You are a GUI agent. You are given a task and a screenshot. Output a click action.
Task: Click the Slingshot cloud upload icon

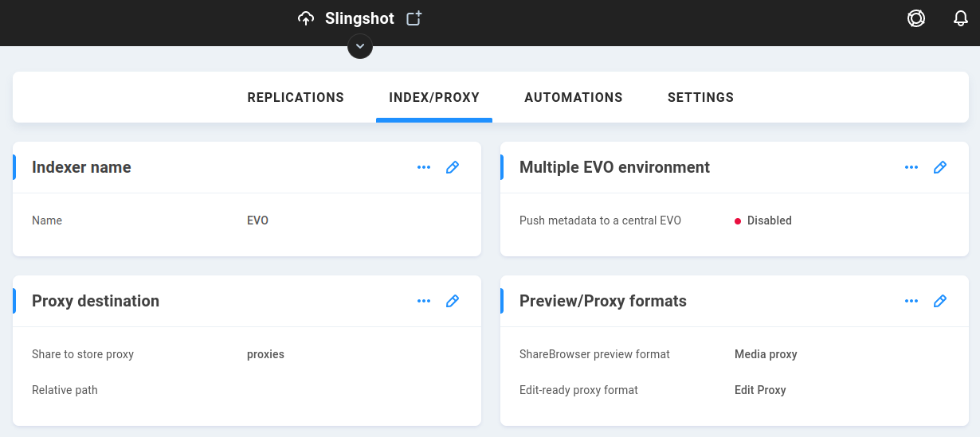[x=306, y=18]
